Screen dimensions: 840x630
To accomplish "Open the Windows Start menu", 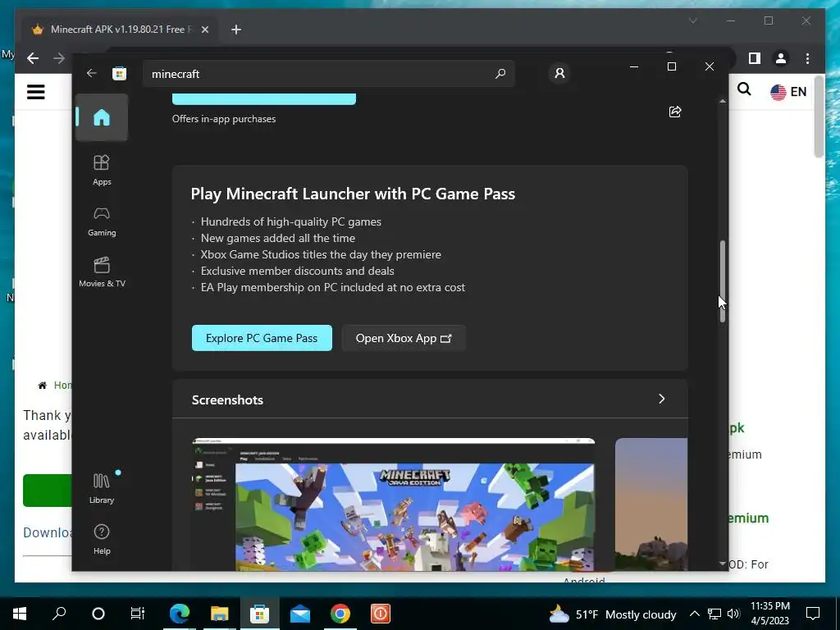I will click(20, 614).
